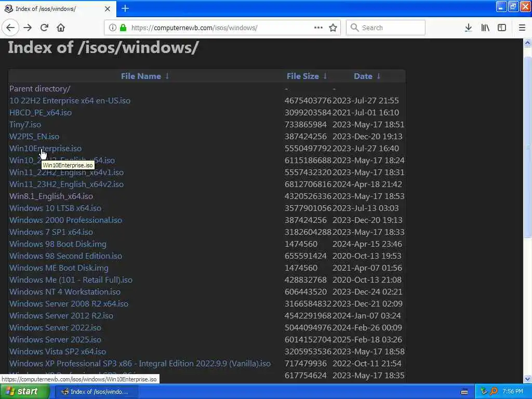This screenshot has width=532, height=399.
Task: Click the Search input field
Action: pos(385,28)
